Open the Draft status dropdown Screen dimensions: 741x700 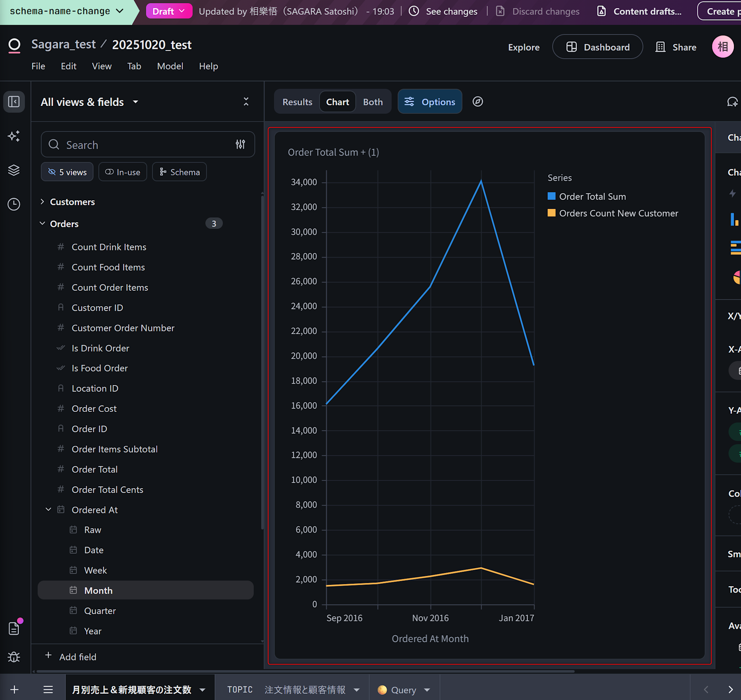169,11
